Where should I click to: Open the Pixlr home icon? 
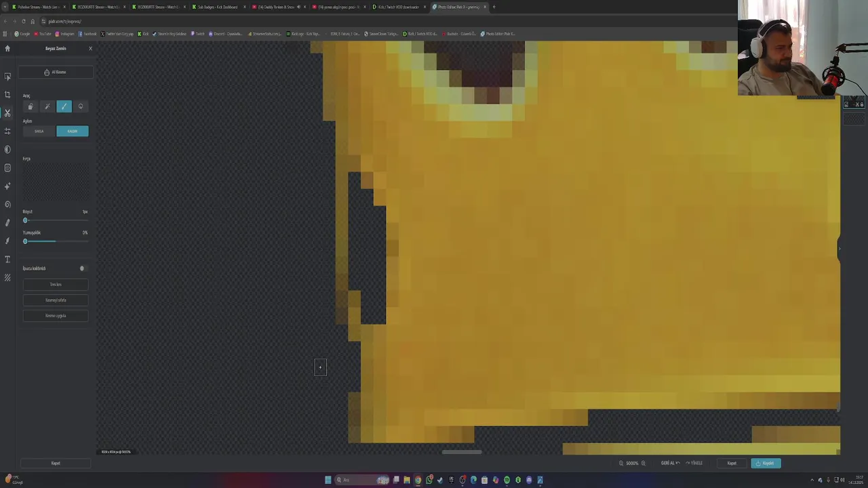(x=7, y=48)
